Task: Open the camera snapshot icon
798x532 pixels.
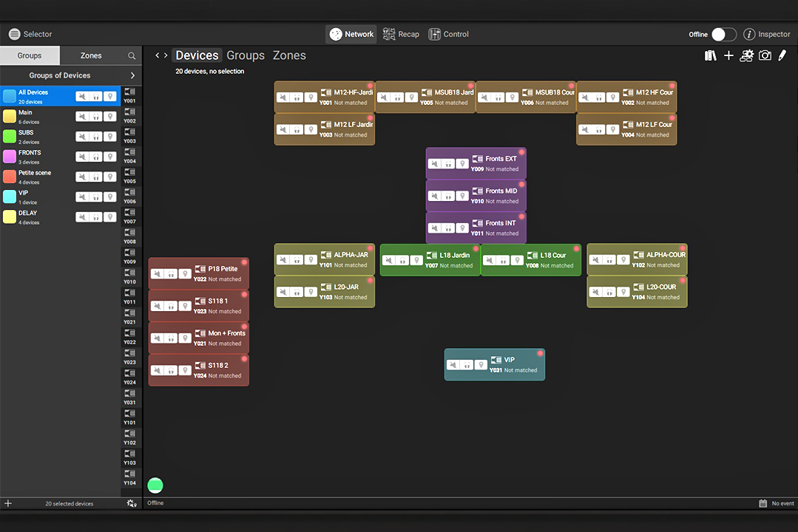Action: [765, 55]
